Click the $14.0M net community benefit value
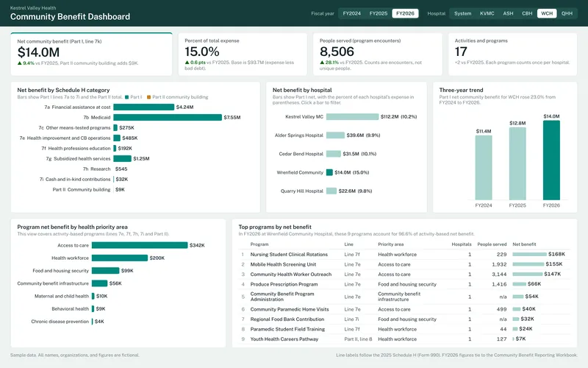The width and height of the screenshot is (588, 368). point(38,52)
